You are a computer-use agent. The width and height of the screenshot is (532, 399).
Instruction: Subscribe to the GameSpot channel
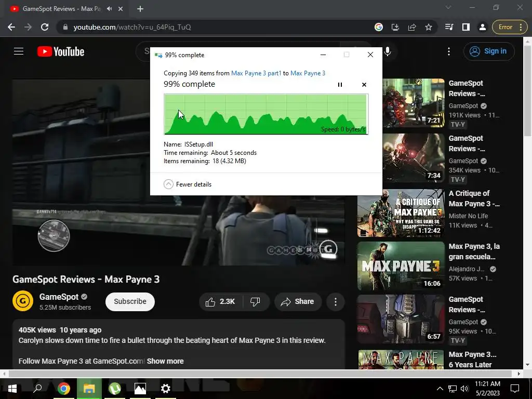[x=130, y=302]
